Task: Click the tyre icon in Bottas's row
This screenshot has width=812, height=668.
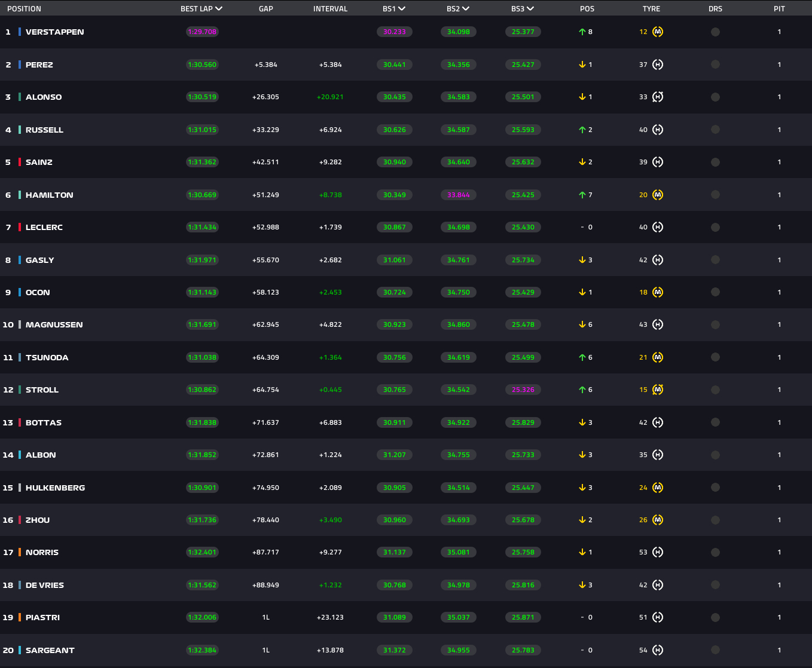Action: coord(658,422)
